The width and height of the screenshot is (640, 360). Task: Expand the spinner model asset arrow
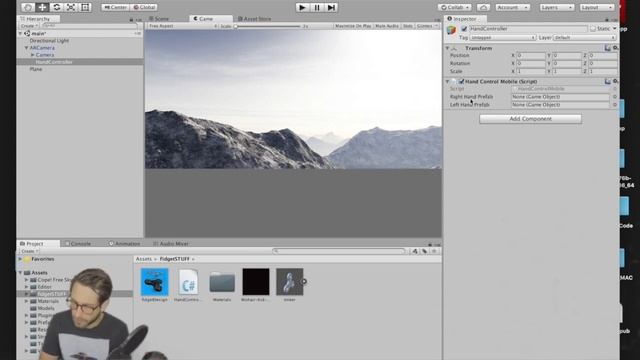tap(304, 281)
